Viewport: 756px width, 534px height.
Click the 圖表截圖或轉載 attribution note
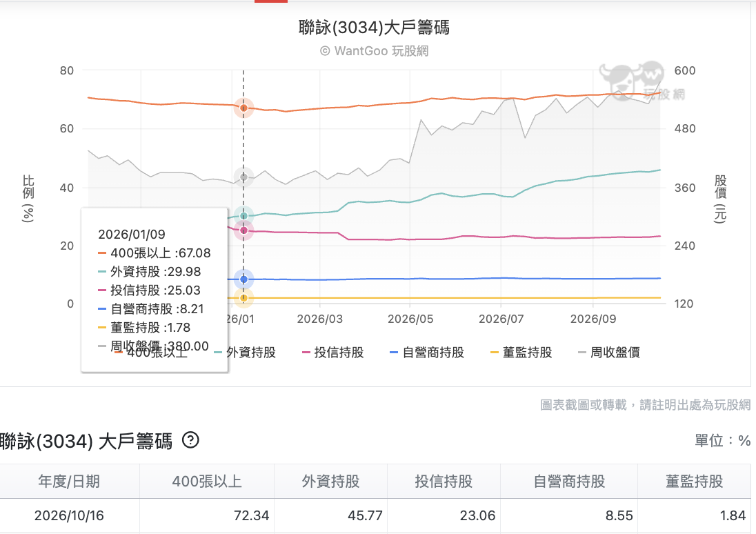pos(645,405)
